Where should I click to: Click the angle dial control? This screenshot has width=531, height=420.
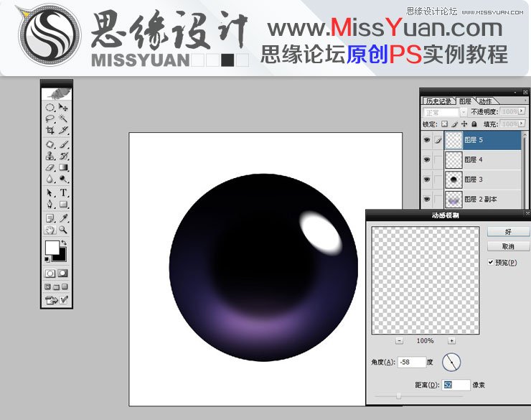[x=451, y=362]
